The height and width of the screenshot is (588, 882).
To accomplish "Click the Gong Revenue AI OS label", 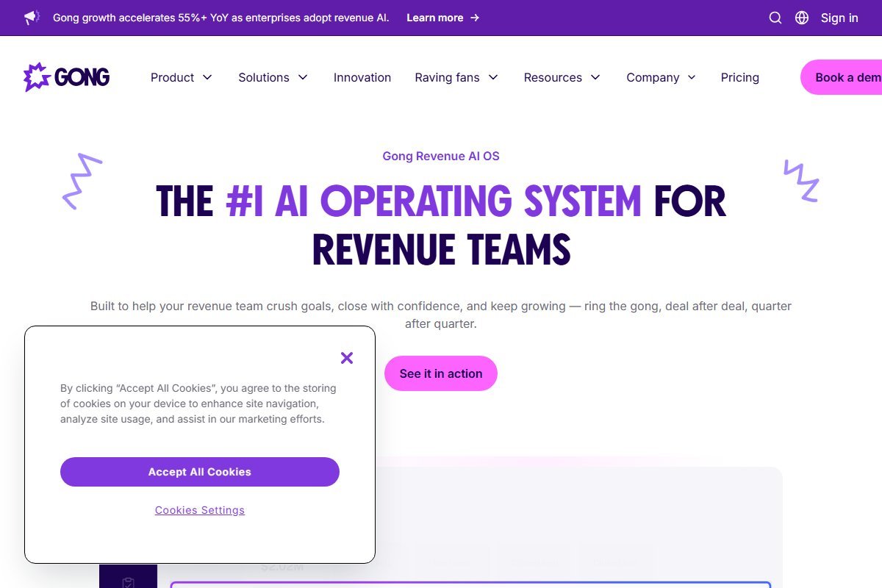I will [441, 156].
